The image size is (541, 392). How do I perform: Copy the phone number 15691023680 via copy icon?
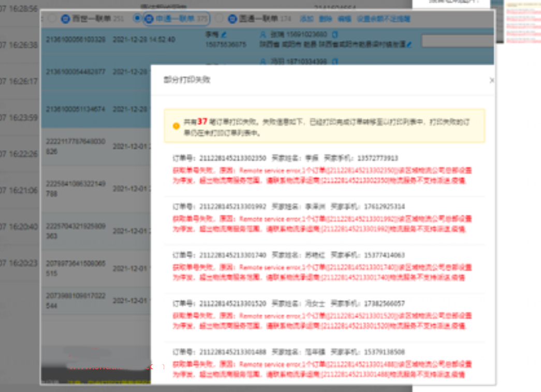[334, 35]
